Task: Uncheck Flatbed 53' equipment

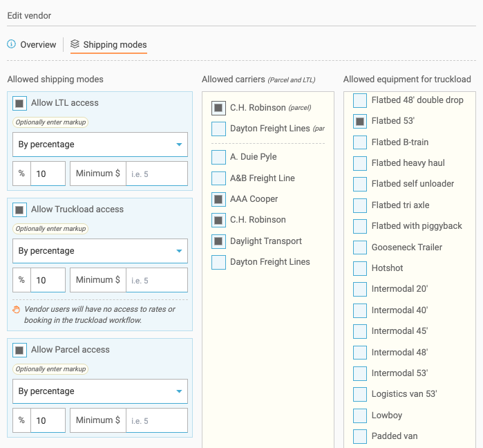Action: [359, 121]
